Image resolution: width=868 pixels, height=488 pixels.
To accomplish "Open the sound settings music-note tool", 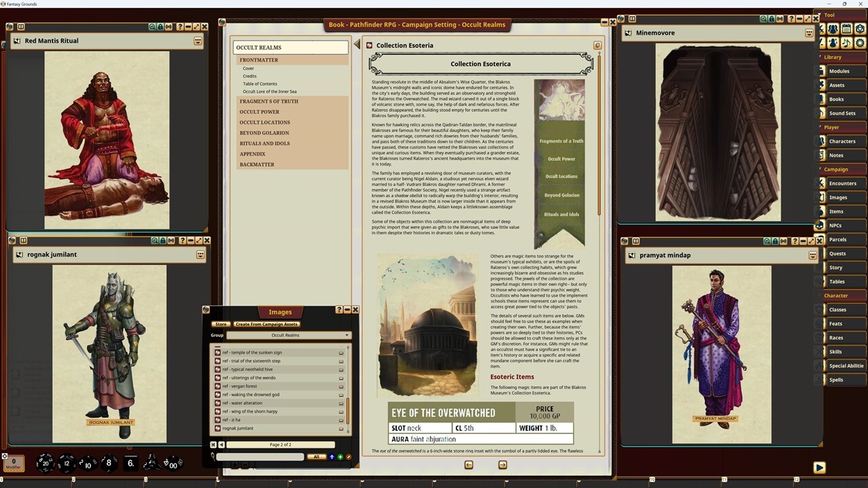I will click(846, 41).
